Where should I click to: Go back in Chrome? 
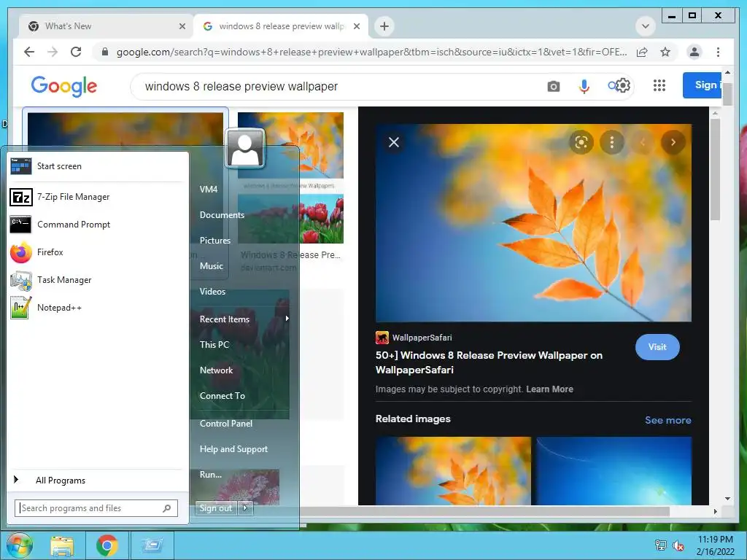click(29, 52)
